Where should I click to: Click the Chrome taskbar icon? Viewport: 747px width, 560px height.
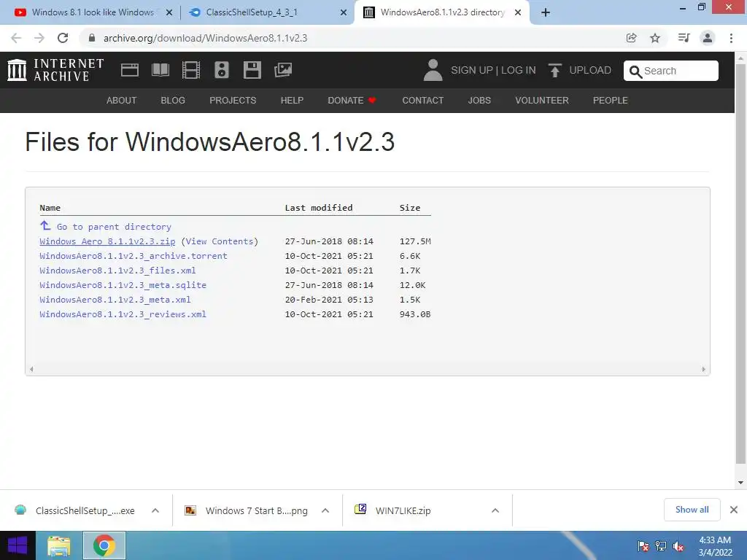[104, 545]
